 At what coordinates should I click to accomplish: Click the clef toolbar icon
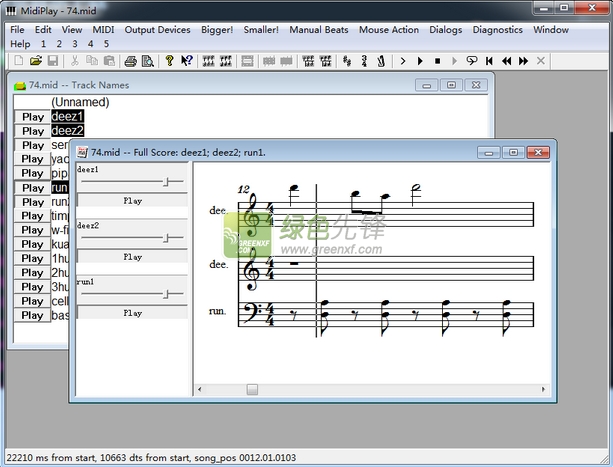click(x=381, y=61)
